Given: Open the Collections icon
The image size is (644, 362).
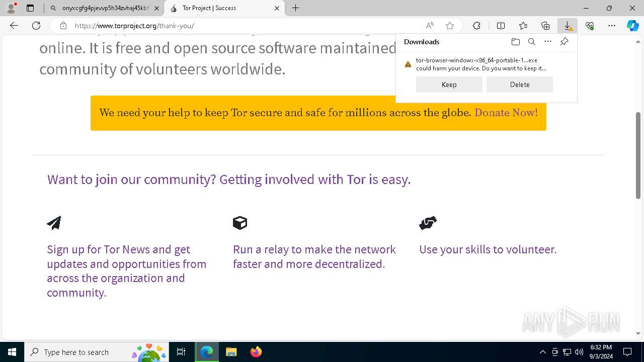Looking at the screenshot, I should 545,26.
